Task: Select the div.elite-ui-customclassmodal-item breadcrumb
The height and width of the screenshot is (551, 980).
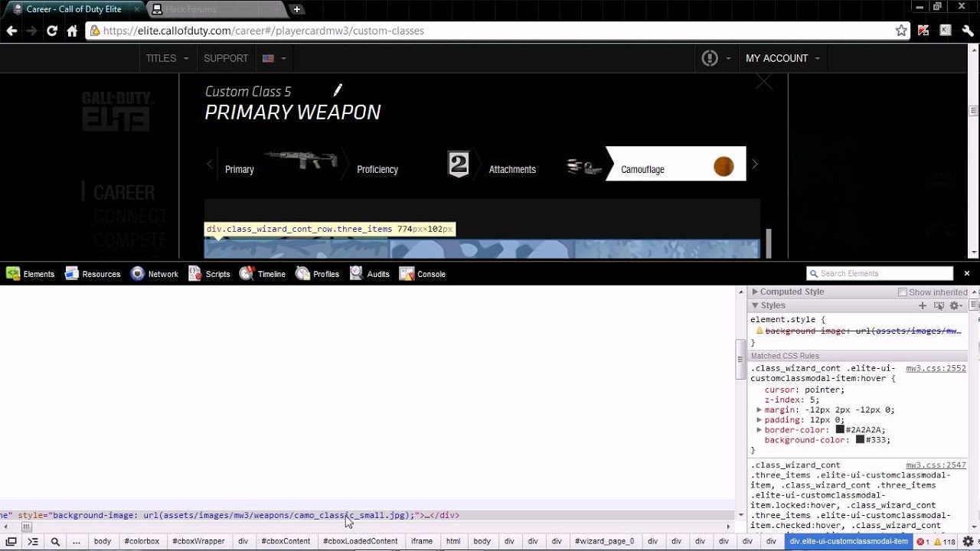Action: pyautogui.click(x=848, y=541)
